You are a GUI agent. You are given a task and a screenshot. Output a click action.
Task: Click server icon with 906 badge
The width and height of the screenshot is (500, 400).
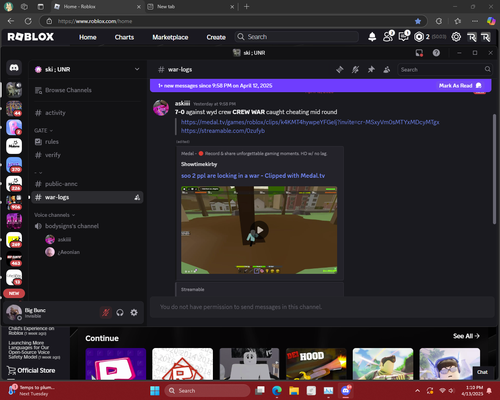14,202
